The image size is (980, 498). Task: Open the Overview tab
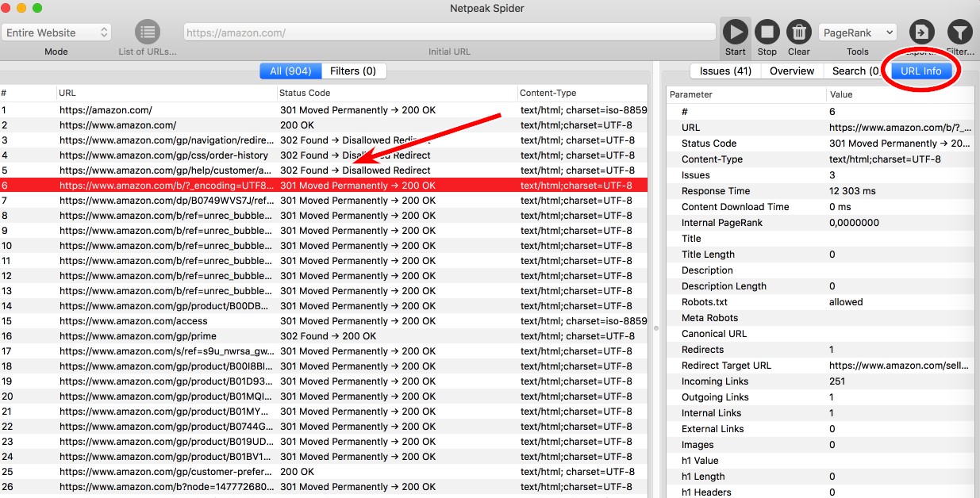tap(792, 71)
